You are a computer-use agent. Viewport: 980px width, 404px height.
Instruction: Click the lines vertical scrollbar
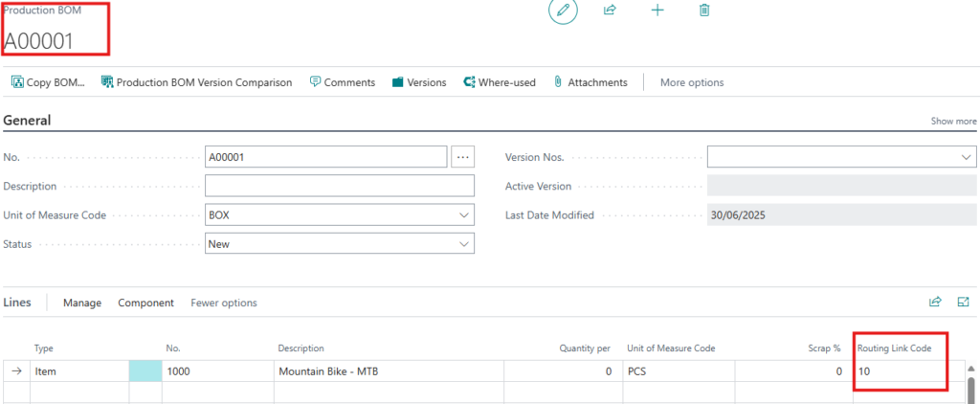tap(970, 389)
